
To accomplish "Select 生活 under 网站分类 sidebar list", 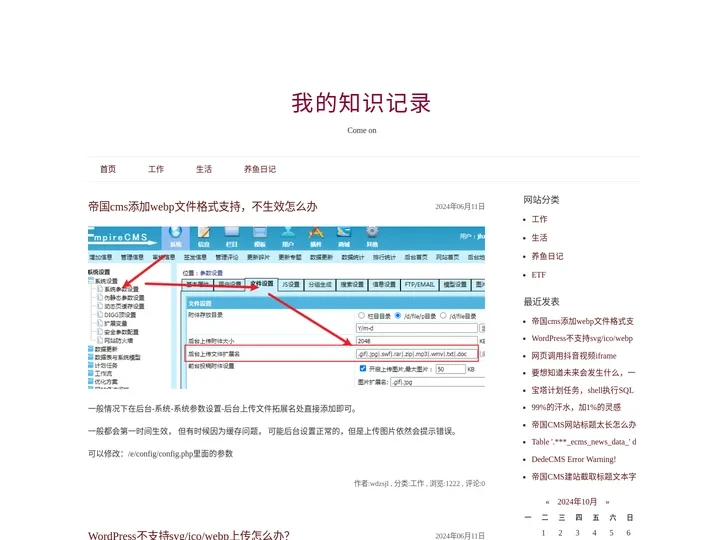I will tap(539, 237).
